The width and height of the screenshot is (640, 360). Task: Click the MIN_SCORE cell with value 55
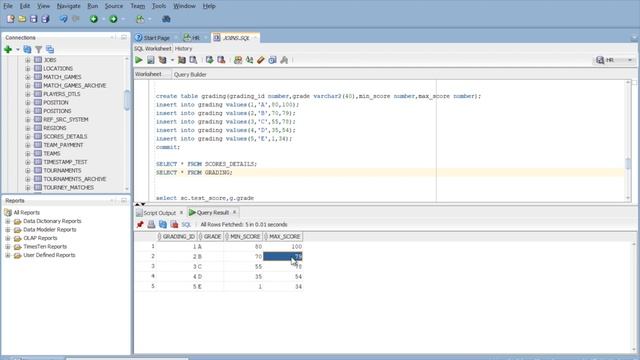click(243, 267)
